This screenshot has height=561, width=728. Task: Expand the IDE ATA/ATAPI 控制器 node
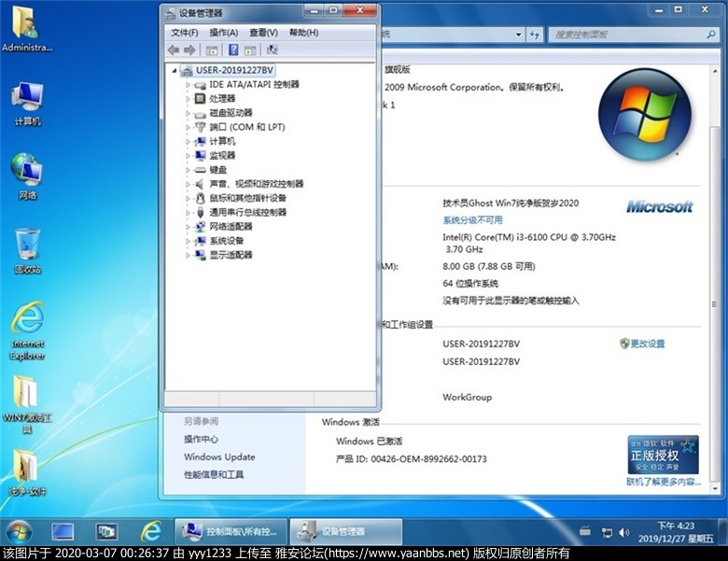[x=188, y=85]
